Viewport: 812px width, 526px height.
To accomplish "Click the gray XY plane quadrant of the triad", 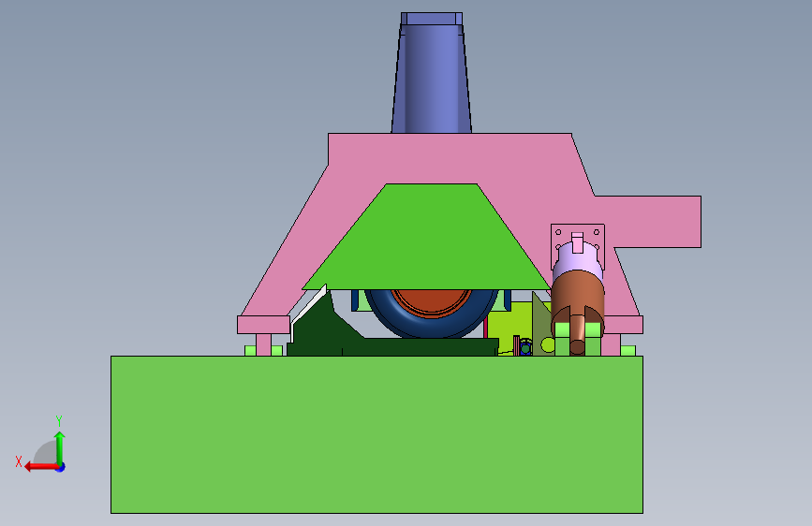I will (x=46, y=453).
